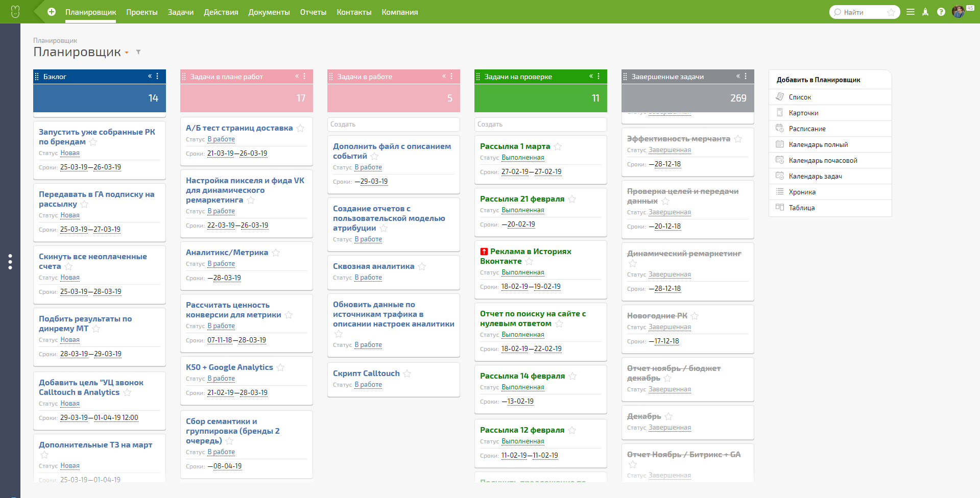980x498 pixels.
Task: Open task Дополнить файл с описанием событий
Action: tap(392, 151)
